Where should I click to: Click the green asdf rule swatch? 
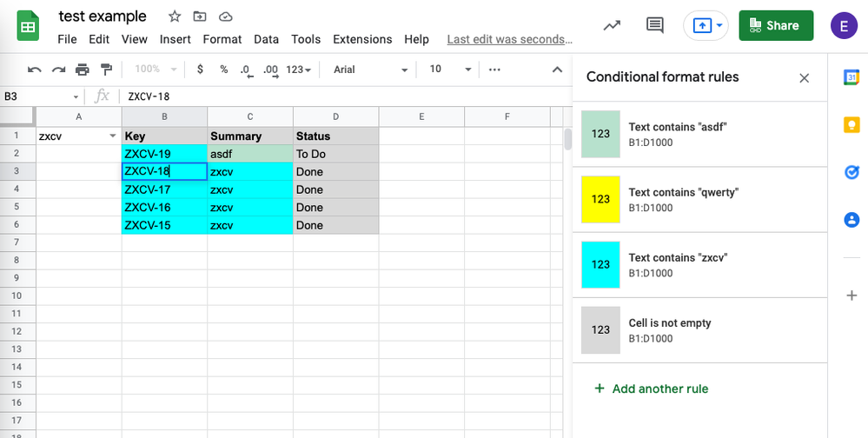tap(600, 134)
